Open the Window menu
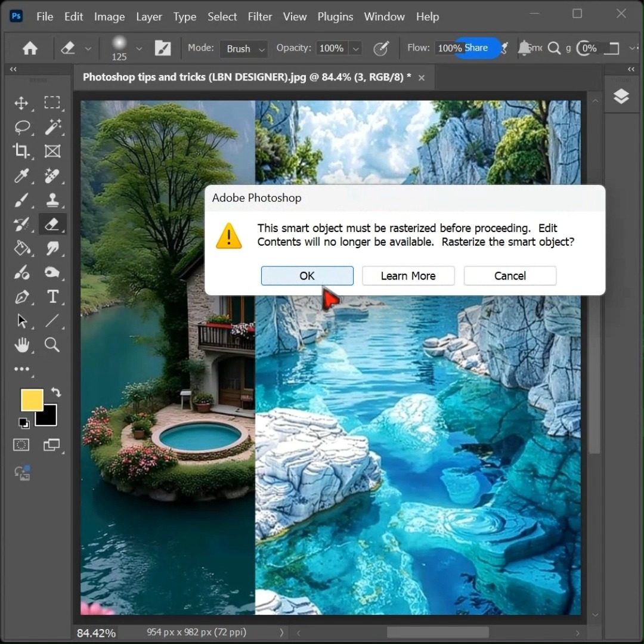Screen dimensions: 644x644 pos(384,17)
